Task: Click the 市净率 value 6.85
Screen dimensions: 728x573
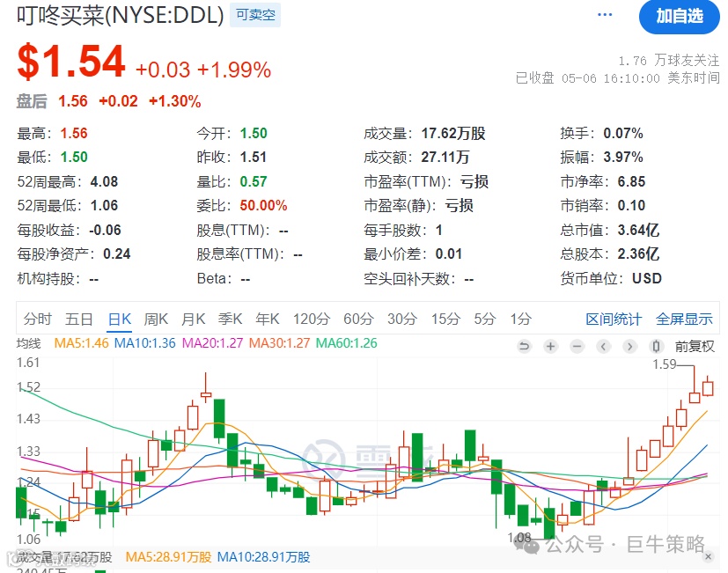Action: tap(631, 181)
